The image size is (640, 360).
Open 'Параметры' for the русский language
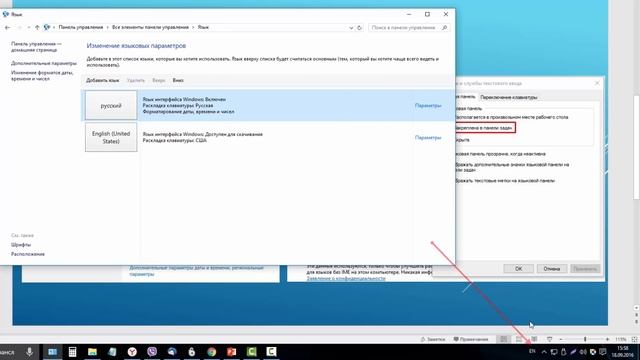pyautogui.click(x=428, y=105)
